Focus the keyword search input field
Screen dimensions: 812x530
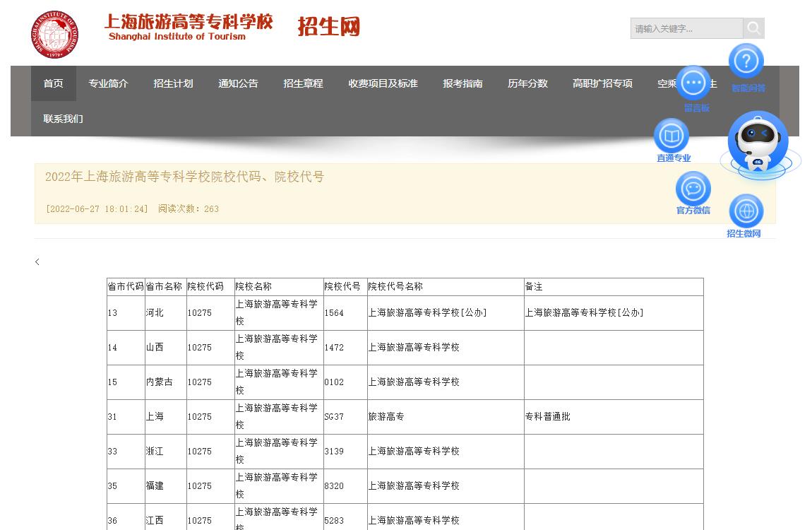pos(687,28)
